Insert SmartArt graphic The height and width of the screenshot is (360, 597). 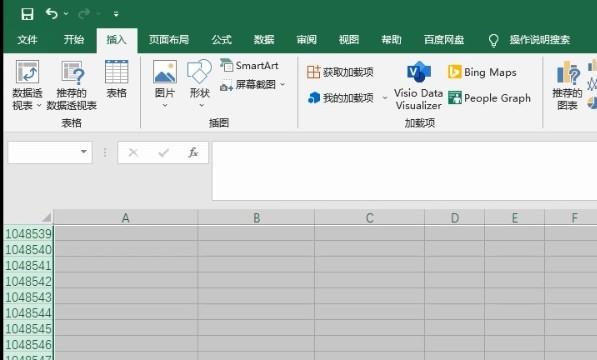(249, 65)
